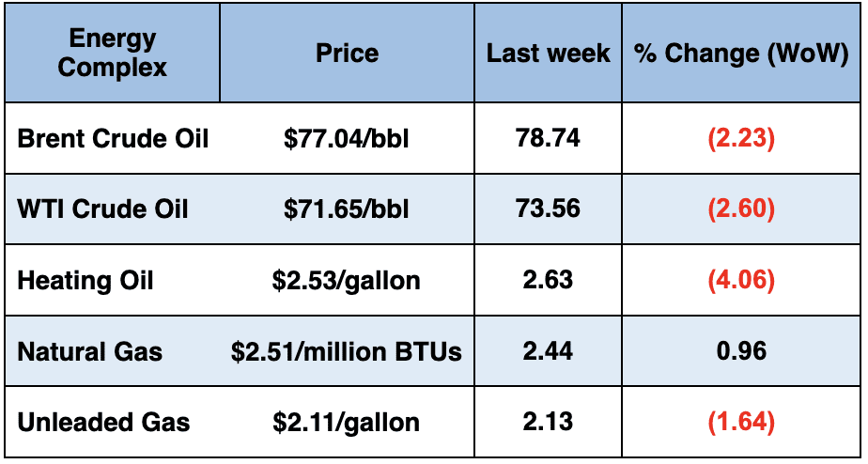868x464 pixels.
Task: Select the $77.04/bbl price cell
Action: coord(347,138)
